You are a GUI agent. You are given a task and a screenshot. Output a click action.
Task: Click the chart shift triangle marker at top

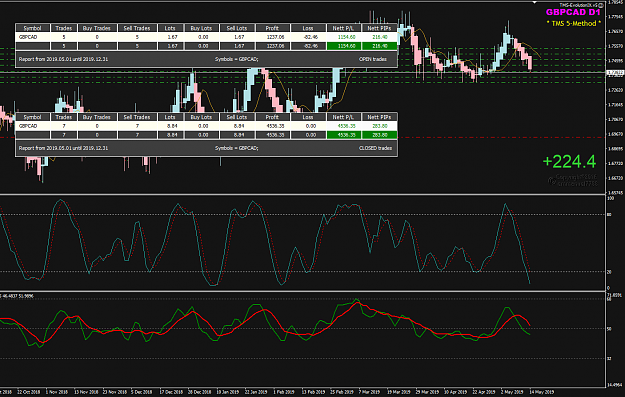click(x=535, y=2)
